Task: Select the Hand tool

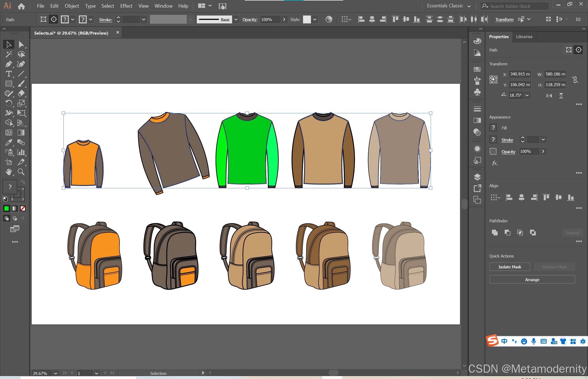Action: (x=8, y=172)
